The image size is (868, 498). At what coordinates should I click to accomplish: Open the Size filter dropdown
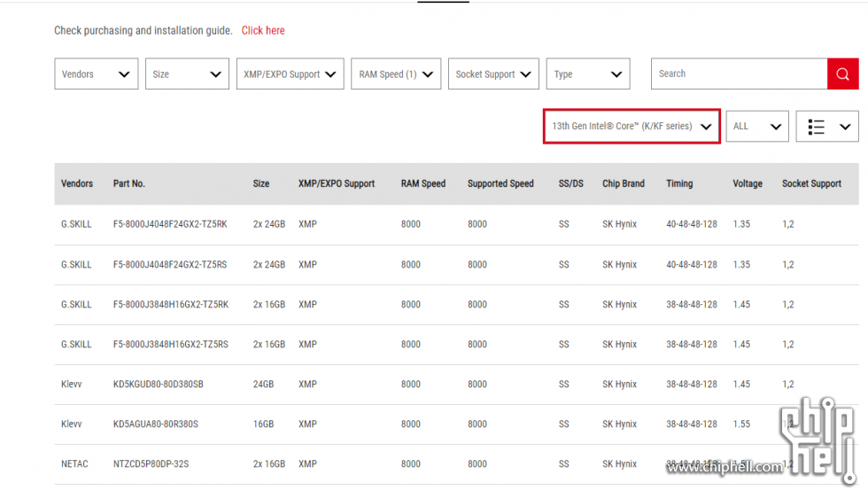187,74
